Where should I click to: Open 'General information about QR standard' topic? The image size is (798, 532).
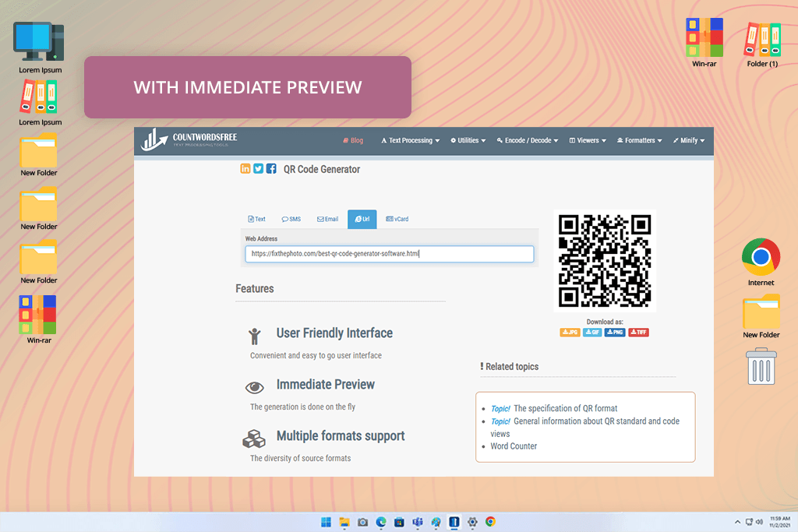[584, 427]
